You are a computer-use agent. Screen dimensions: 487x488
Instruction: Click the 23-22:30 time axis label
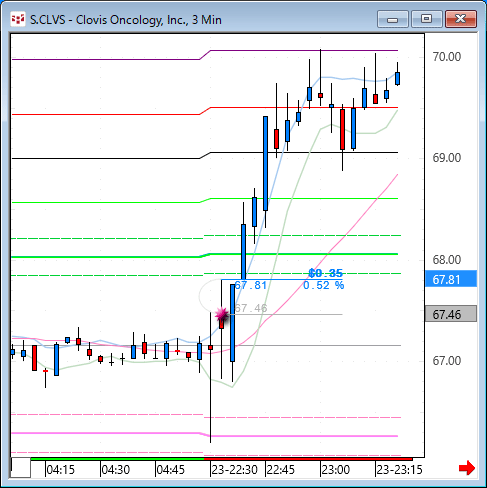click(x=234, y=470)
